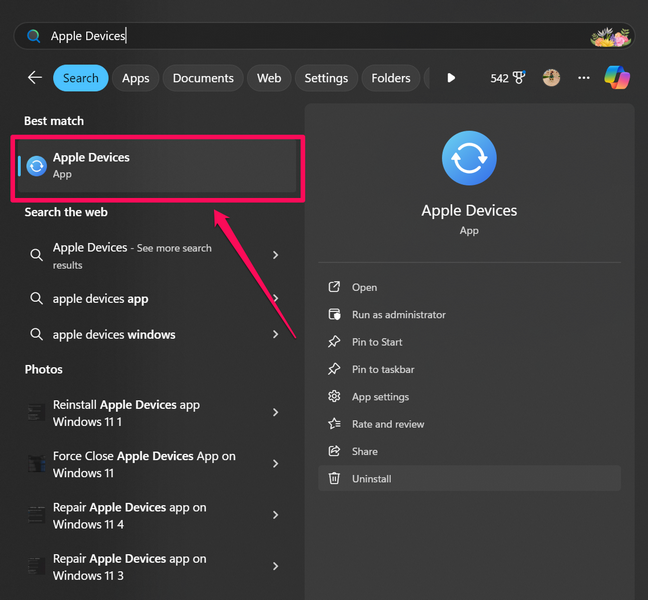Click the Uninstall trash icon
648x600 pixels.
point(334,479)
